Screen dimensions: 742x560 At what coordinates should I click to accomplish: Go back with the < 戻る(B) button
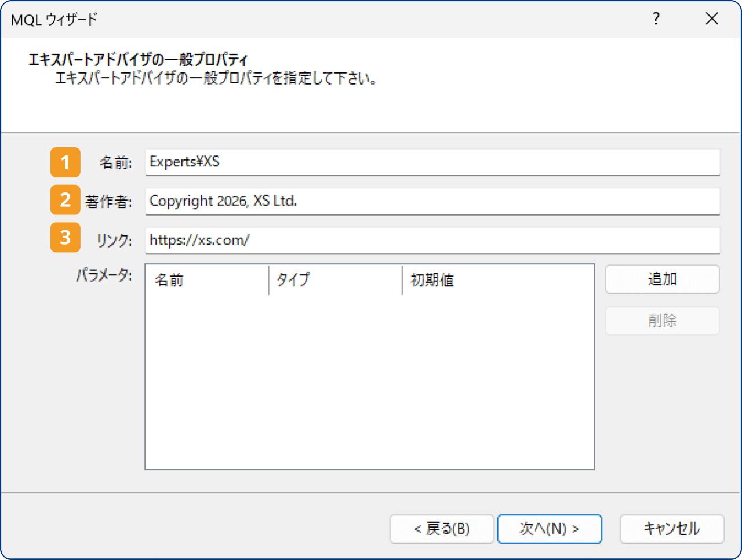[442, 529]
